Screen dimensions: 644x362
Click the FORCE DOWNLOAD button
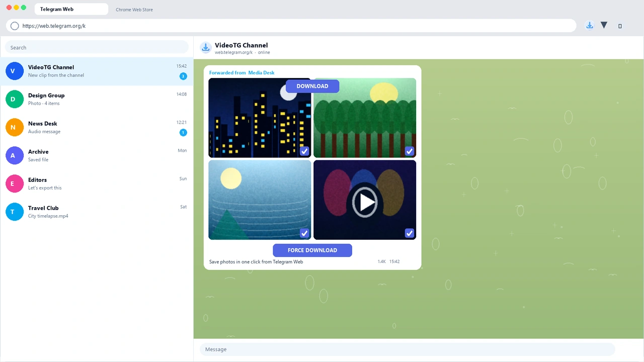(x=312, y=250)
